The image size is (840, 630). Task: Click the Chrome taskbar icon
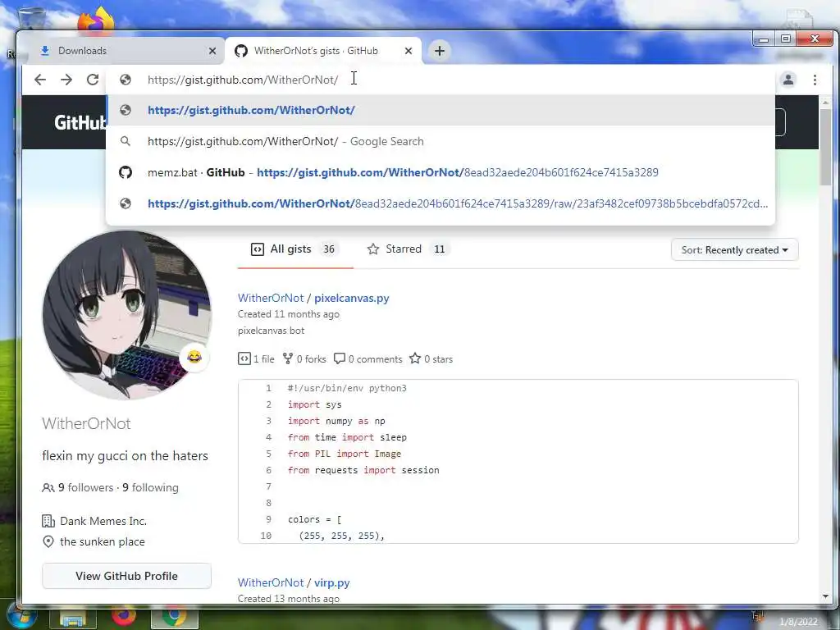pyautogui.click(x=174, y=618)
